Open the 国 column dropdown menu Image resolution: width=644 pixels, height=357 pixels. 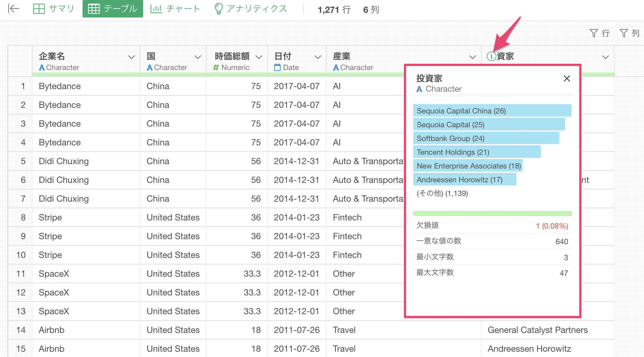(198, 57)
